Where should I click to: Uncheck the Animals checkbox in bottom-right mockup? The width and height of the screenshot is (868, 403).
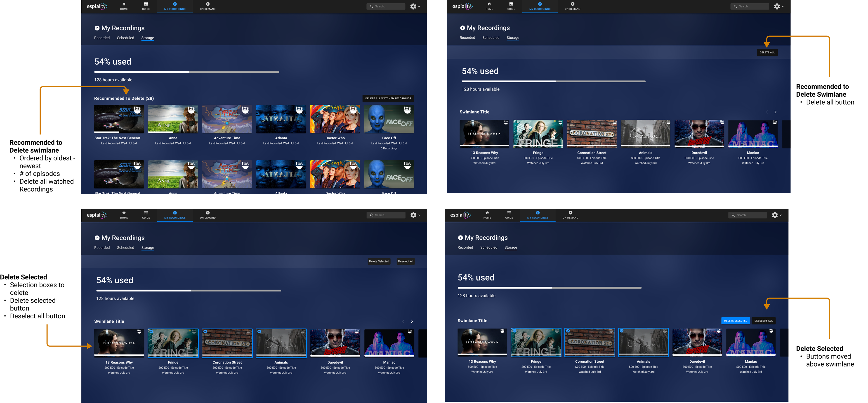click(x=622, y=331)
